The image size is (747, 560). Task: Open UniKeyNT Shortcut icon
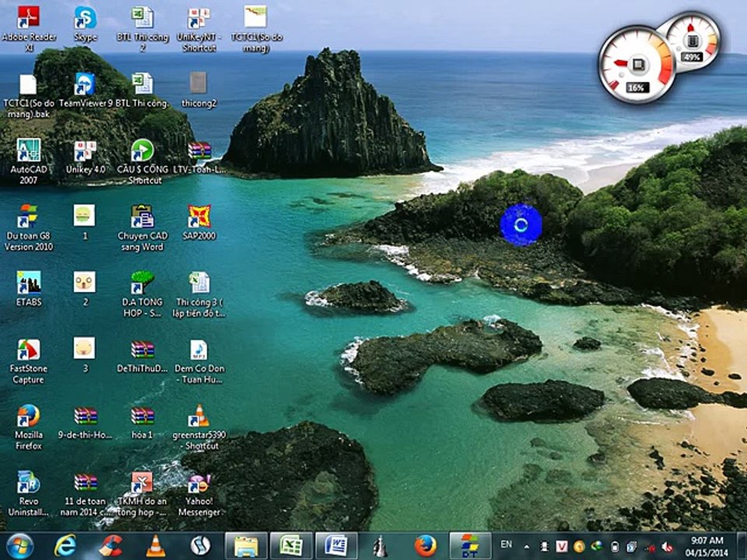[x=199, y=18]
